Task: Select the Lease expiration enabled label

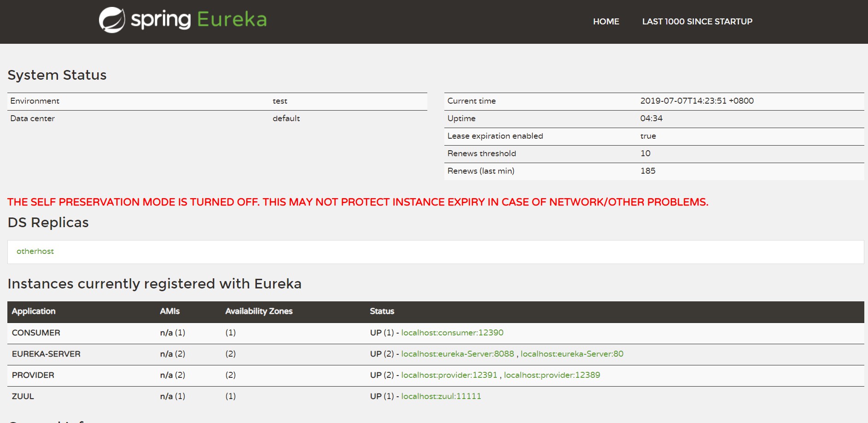Action: pyautogui.click(x=495, y=136)
